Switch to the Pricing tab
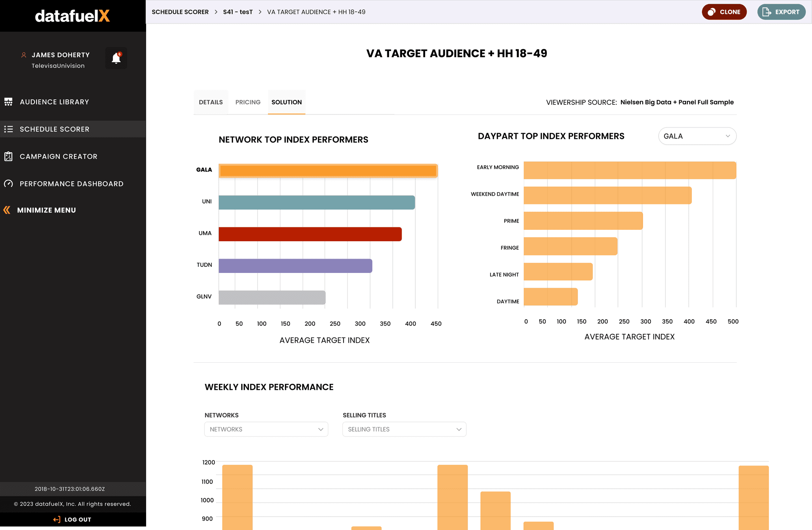Image resolution: width=812 pixels, height=530 pixels. tap(248, 102)
